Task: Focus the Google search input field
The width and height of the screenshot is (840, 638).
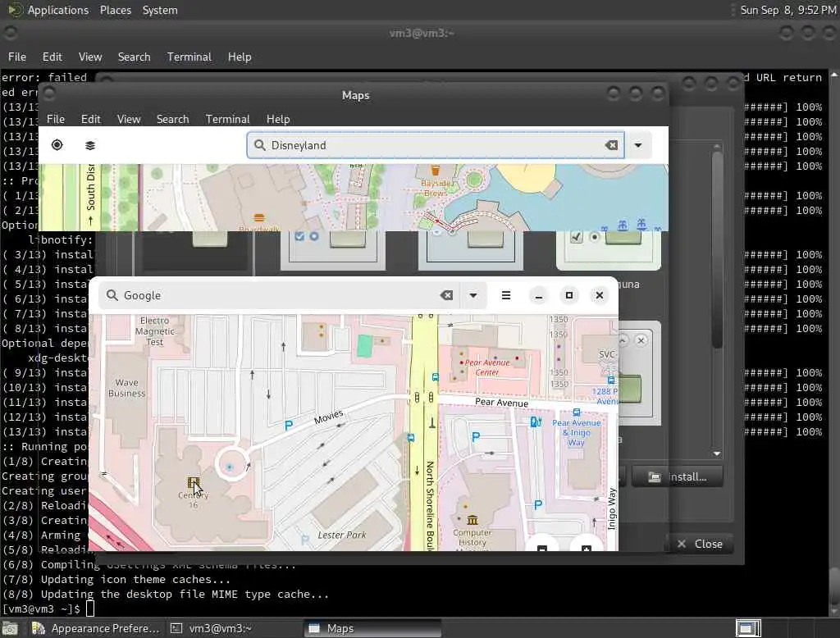Action: tap(279, 295)
